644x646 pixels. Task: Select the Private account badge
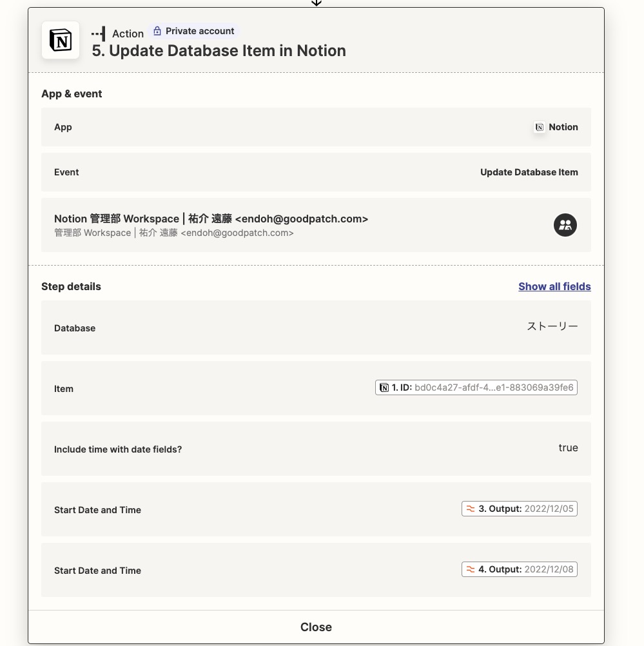tap(193, 31)
